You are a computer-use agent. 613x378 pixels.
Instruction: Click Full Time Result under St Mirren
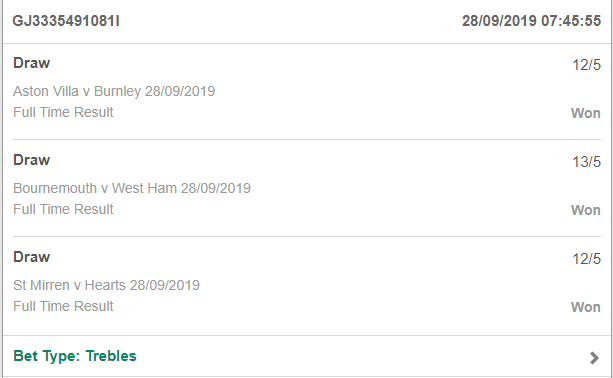pos(63,306)
